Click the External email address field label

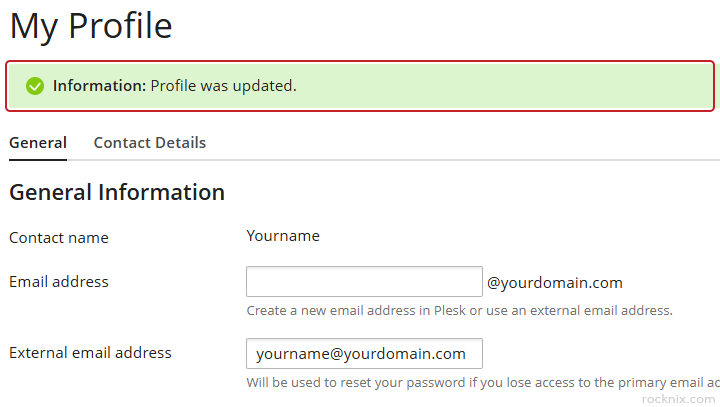coord(90,353)
